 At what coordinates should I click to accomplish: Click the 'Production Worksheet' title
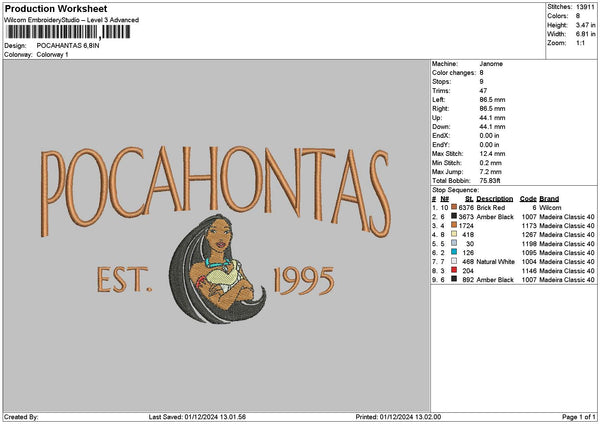[x=56, y=8]
